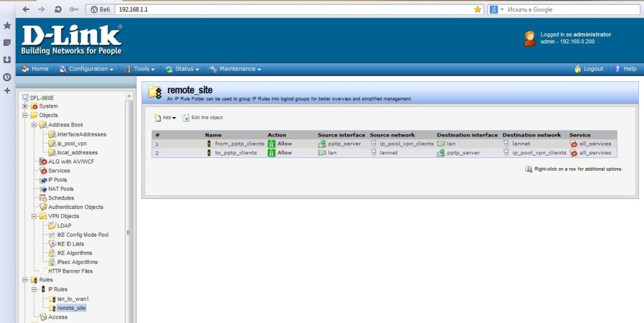Focus the Google search field
Screen dimensions: 644x323
pyautogui.click(x=573, y=9)
